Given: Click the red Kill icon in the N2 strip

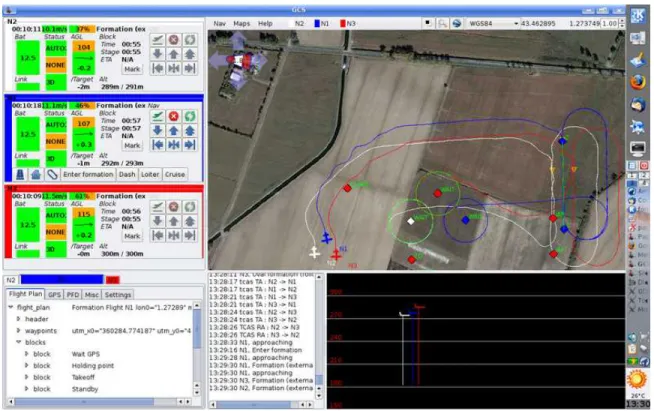Looking at the screenshot, I should [x=174, y=40].
